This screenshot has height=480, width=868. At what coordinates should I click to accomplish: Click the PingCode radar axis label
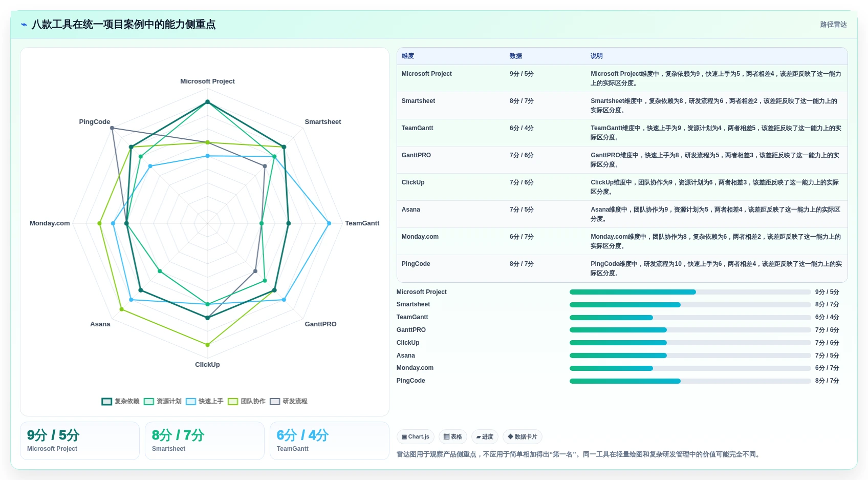pos(95,122)
